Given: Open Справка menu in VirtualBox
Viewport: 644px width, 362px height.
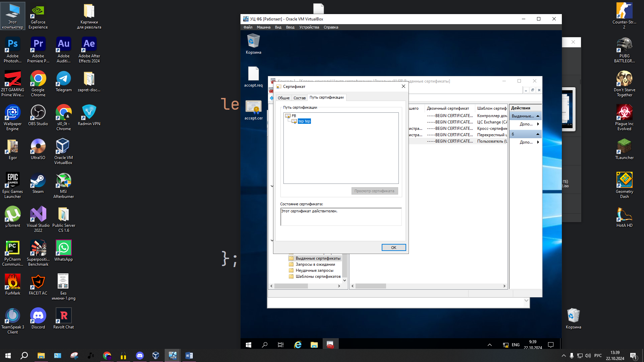Looking at the screenshot, I should pos(331,27).
